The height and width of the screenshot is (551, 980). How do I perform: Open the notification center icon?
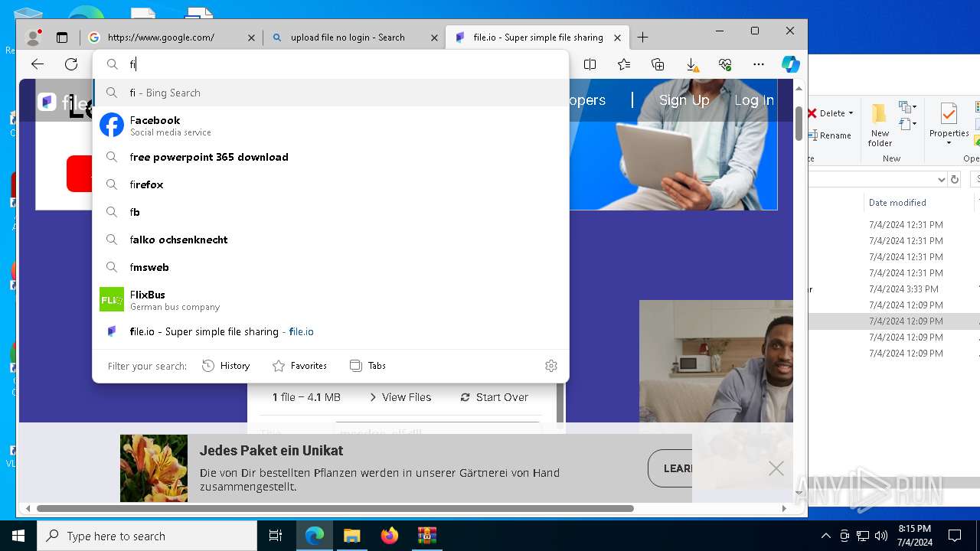[955, 536]
